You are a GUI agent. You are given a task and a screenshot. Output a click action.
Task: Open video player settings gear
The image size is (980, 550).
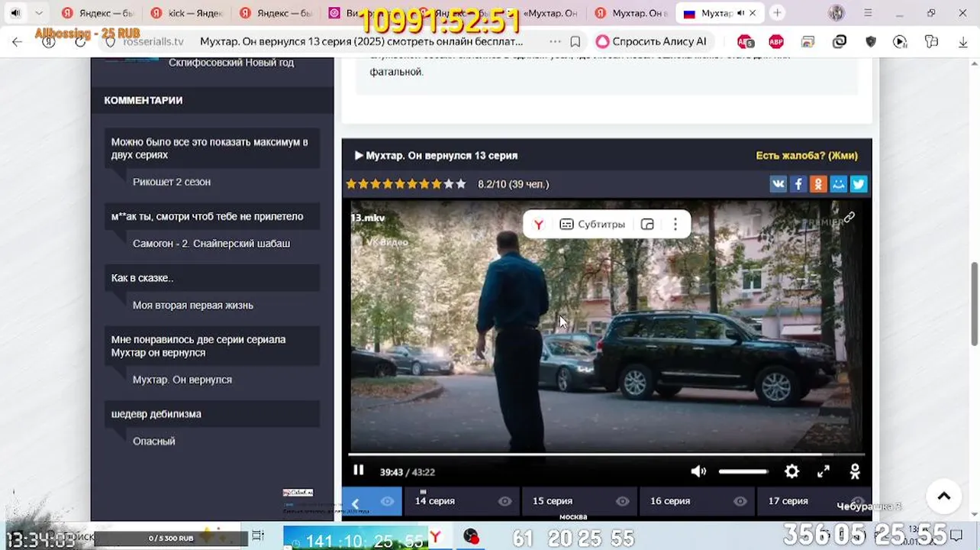click(x=792, y=471)
